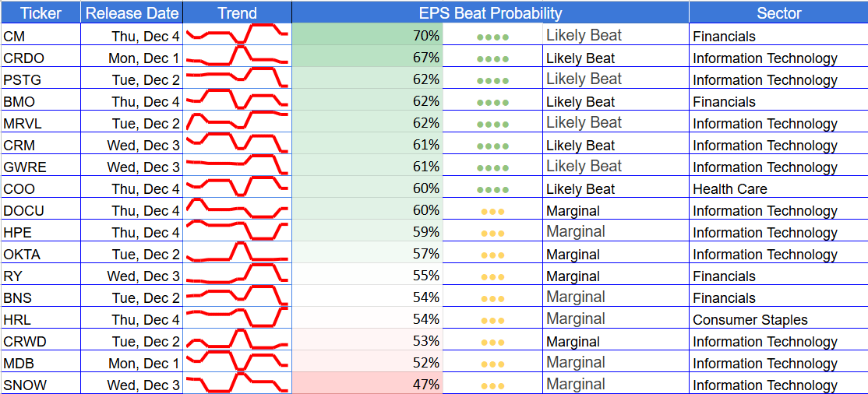
Task: Click the CM trend sparkline
Action: 237,33
